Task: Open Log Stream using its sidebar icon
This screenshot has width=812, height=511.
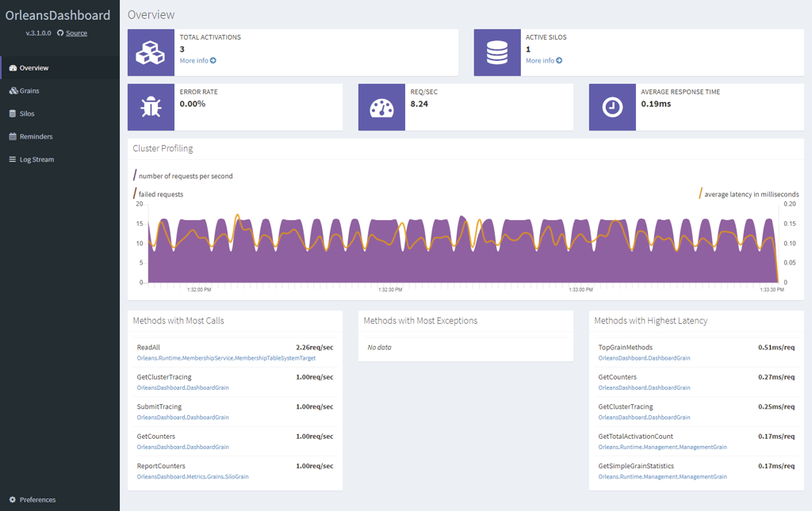Action: click(x=13, y=159)
